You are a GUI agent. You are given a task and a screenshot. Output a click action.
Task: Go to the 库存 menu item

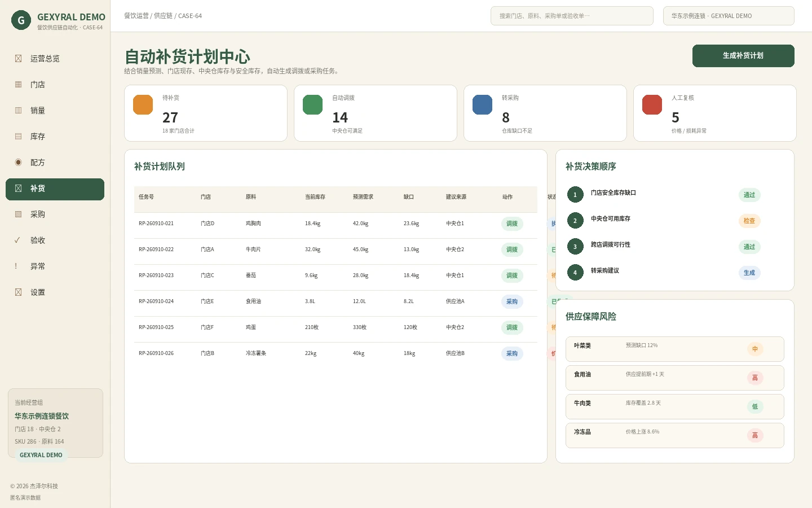pyautogui.click(x=55, y=137)
